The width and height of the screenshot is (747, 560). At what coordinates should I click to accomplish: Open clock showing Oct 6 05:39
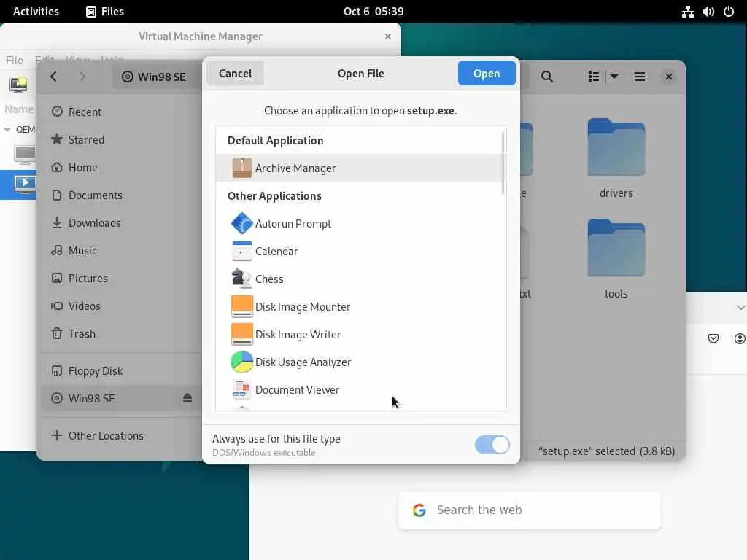click(373, 12)
